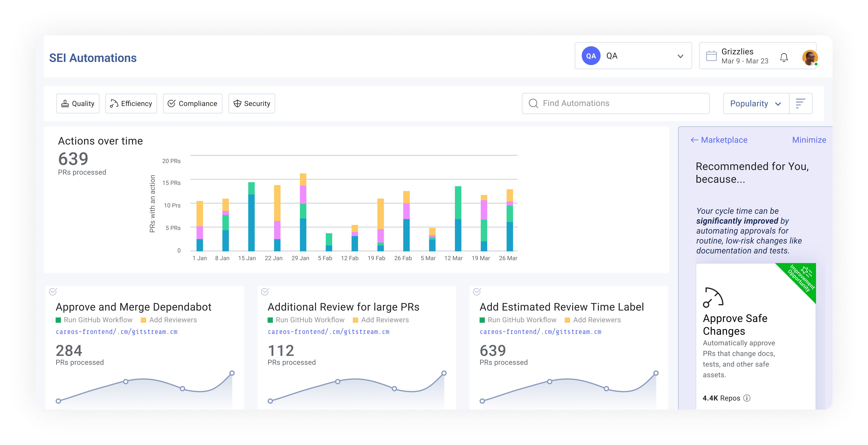Screen dimensions: 868x445
Task: Open gitstream.cm link under Additional Review for large PRs
Action: [x=329, y=332]
